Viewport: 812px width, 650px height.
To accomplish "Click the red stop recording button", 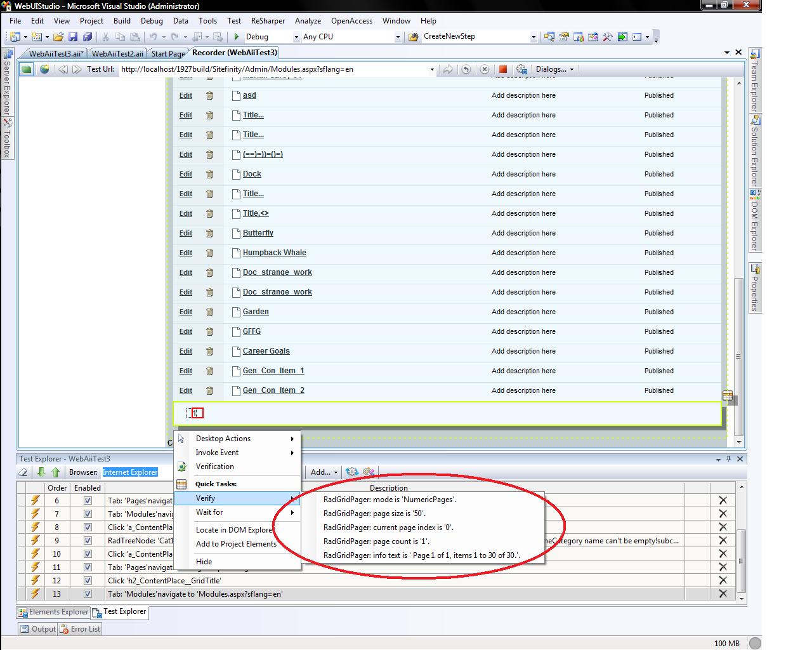I will tap(502, 69).
